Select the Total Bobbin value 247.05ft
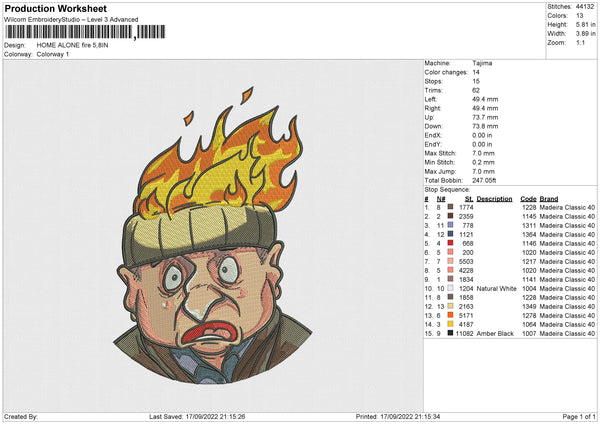The width and height of the screenshot is (600, 424). [484, 180]
